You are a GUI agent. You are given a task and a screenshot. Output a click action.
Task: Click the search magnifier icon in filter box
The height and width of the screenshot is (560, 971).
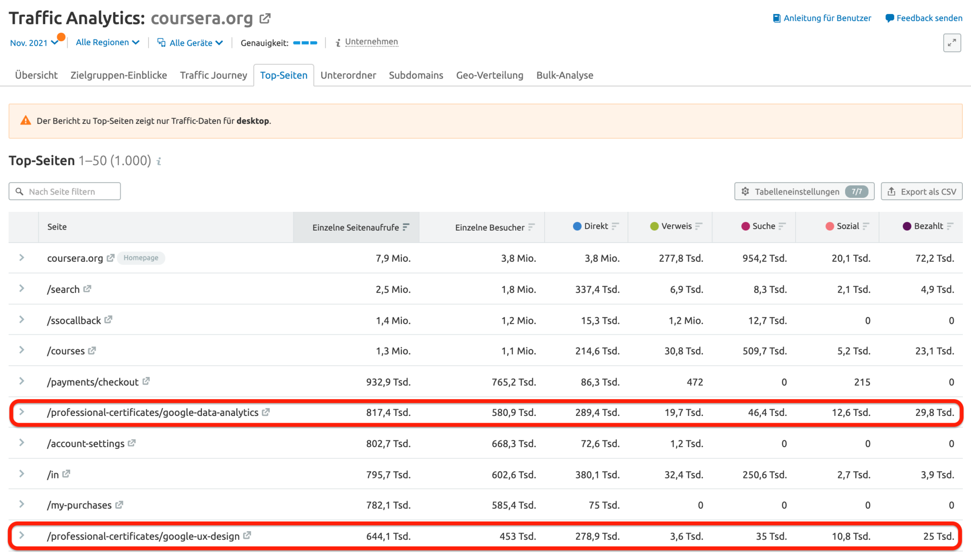(x=19, y=192)
